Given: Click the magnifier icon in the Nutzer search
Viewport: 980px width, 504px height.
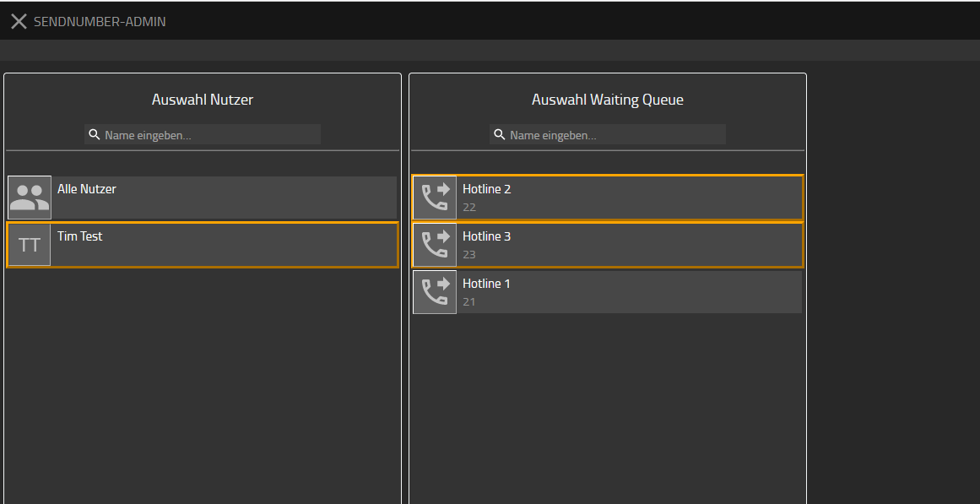Looking at the screenshot, I should click(x=95, y=134).
